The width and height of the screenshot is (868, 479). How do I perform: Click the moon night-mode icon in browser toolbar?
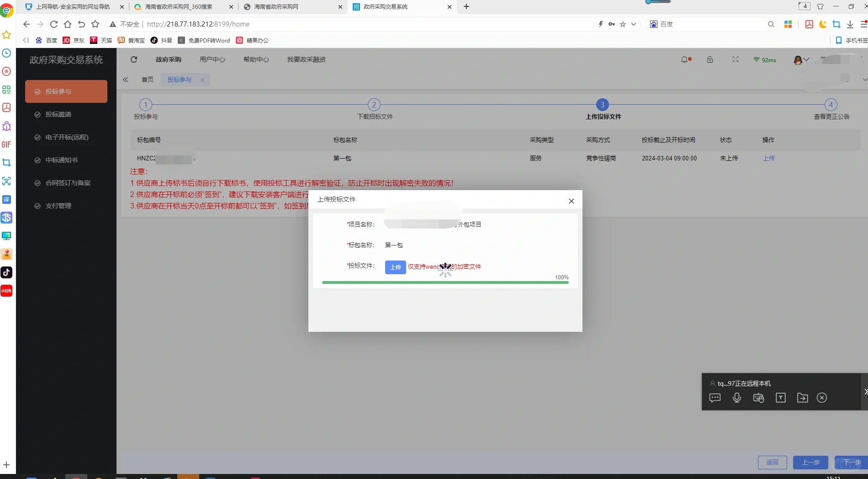tap(823, 24)
